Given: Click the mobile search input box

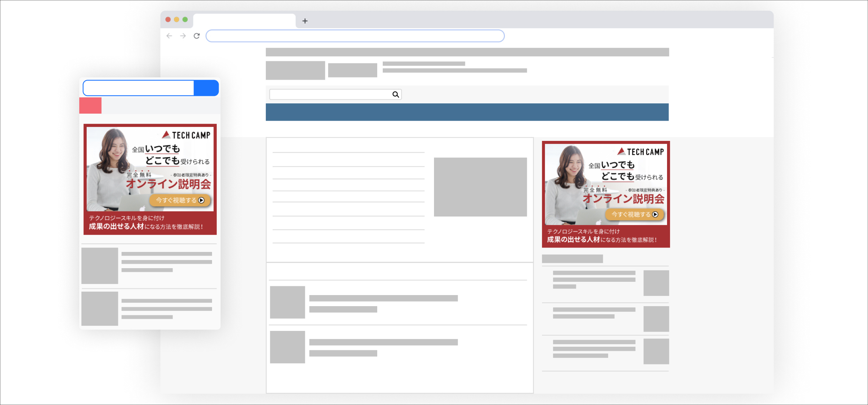Looking at the screenshot, I should pos(139,88).
